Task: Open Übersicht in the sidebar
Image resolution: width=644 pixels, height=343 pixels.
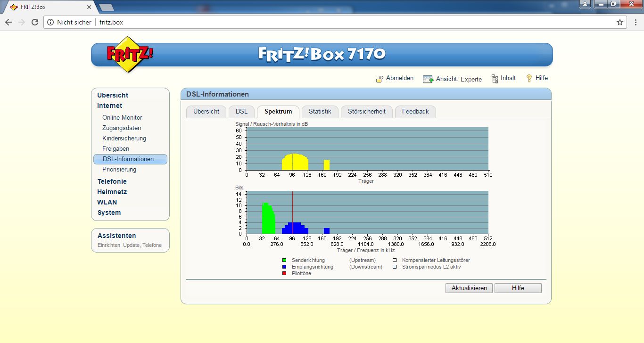Action: (x=113, y=95)
